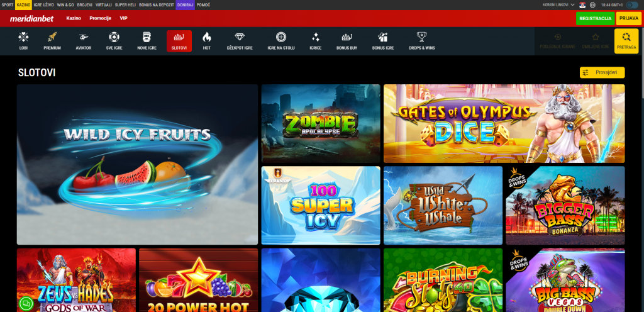The image size is (644, 312).
Task: Click the Doniraj menu item
Action: coord(186,5)
